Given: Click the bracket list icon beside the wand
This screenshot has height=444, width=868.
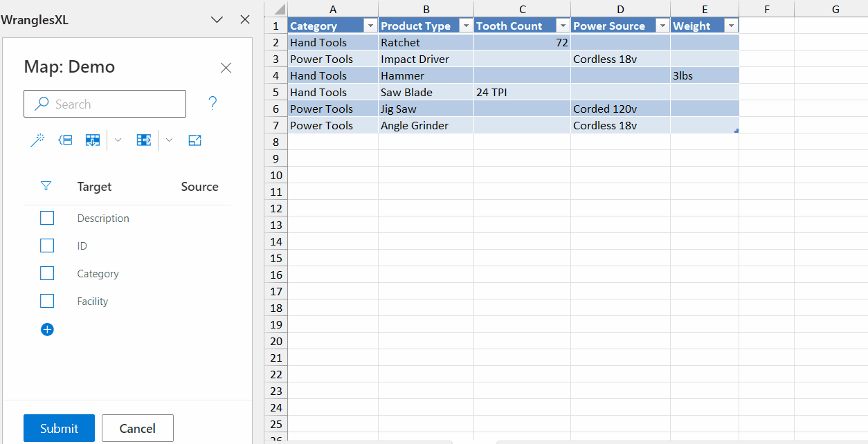Looking at the screenshot, I should [x=65, y=140].
